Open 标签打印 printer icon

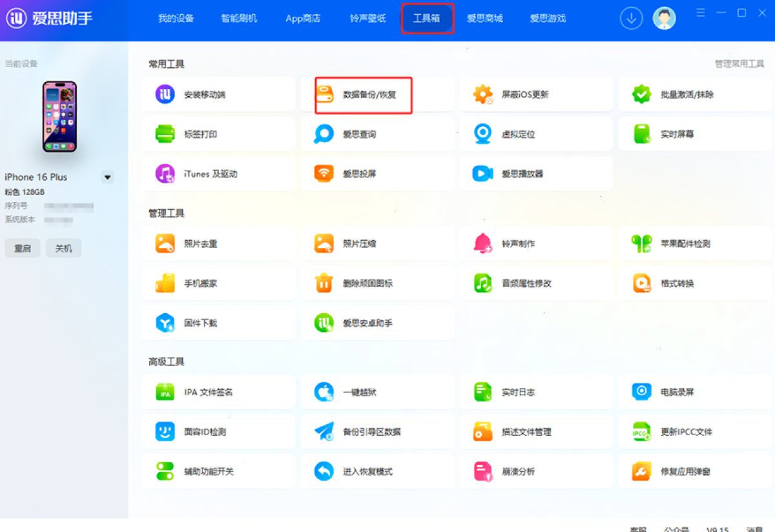click(165, 134)
